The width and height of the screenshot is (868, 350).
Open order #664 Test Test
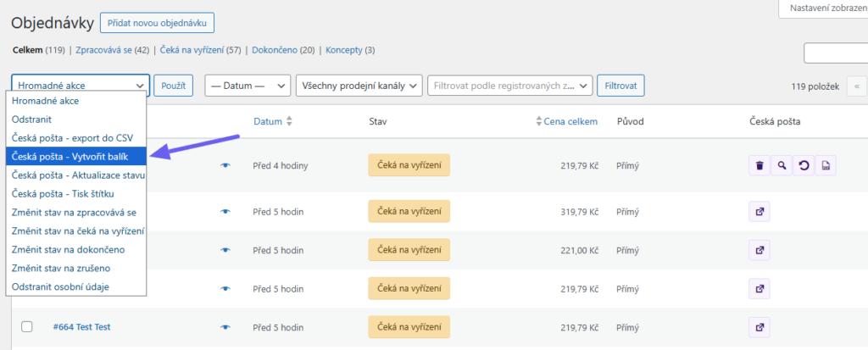(x=82, y=327)
